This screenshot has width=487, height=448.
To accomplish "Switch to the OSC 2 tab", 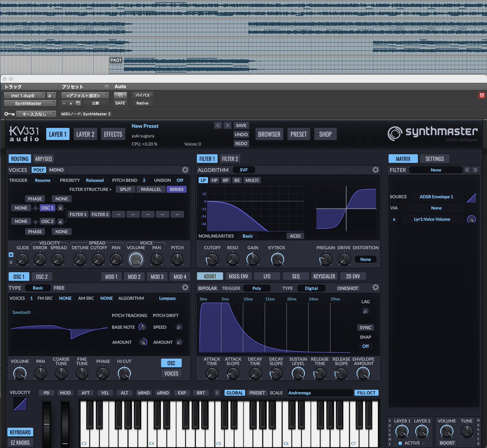I will click(42, 277).
